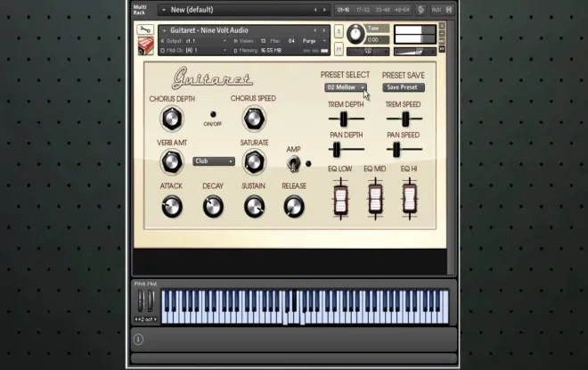Image resolution: width=588 pixels, height=370 pixels.
Task: Toggle the AUX sends button
Action: [437, 10]
